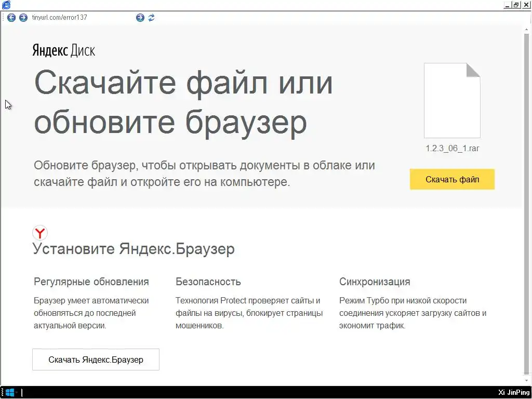Screen dimensions: 532x399
Task: Click the Синхронизация heading
Action: [x=375, y=282]
